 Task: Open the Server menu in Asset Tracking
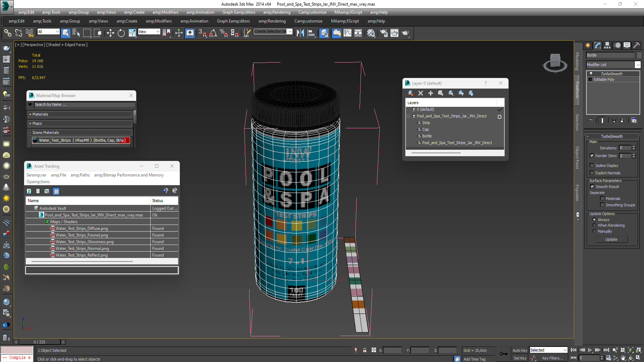point(36,175)
